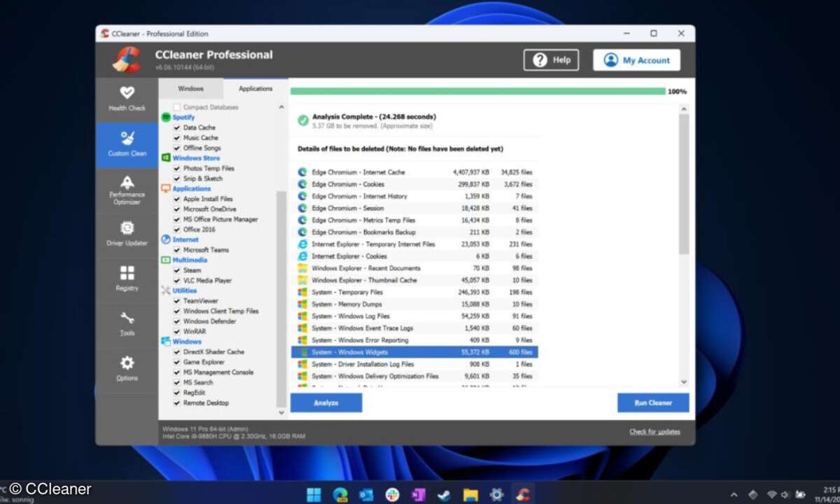Uncheck the VLC Media Player option
The width and height of the screenshot is (840, 504).
[x=176, y=281]
